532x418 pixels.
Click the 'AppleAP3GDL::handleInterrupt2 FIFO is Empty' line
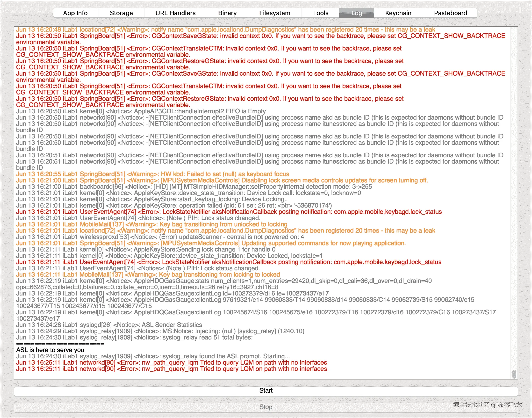point(141,111)
